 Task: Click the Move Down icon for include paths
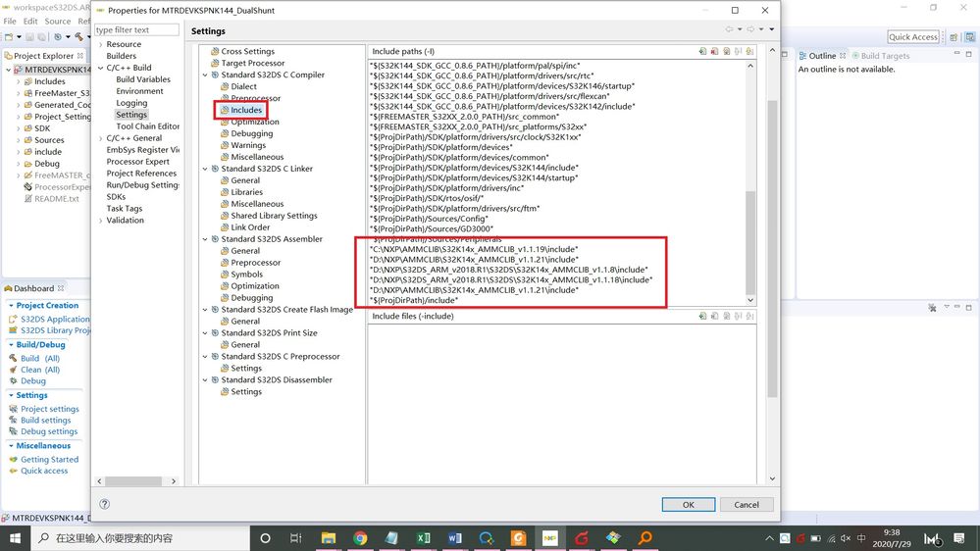pyautogui.click(x=750, y=51)
